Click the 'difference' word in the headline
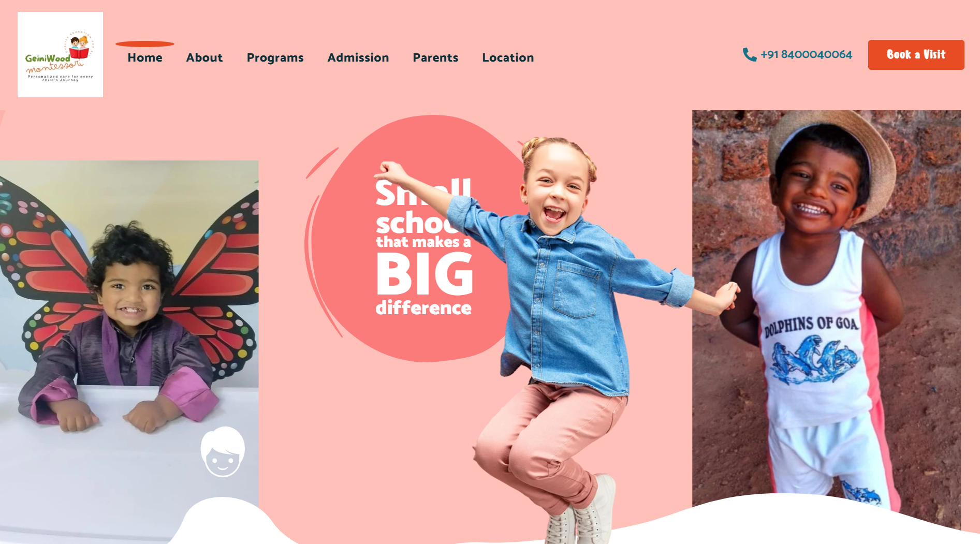Image resolution: width=980 pixels, height=544 pixels. (423, 307)
